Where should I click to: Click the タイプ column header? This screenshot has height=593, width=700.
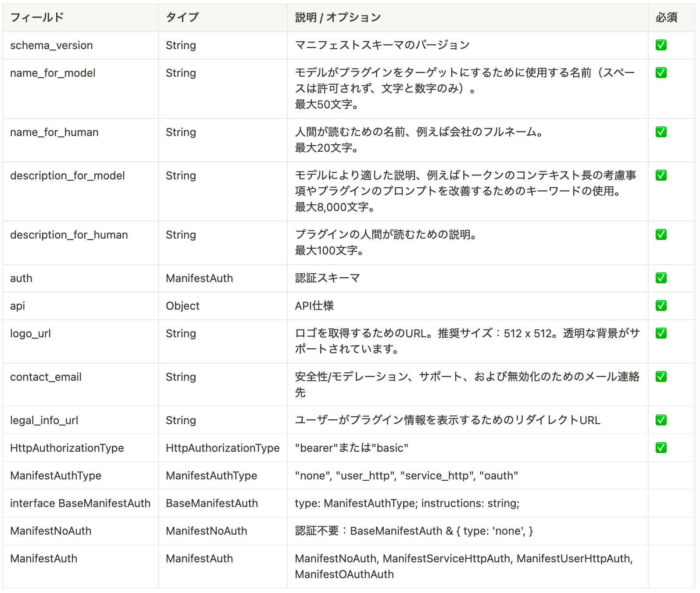pos(182,18)
